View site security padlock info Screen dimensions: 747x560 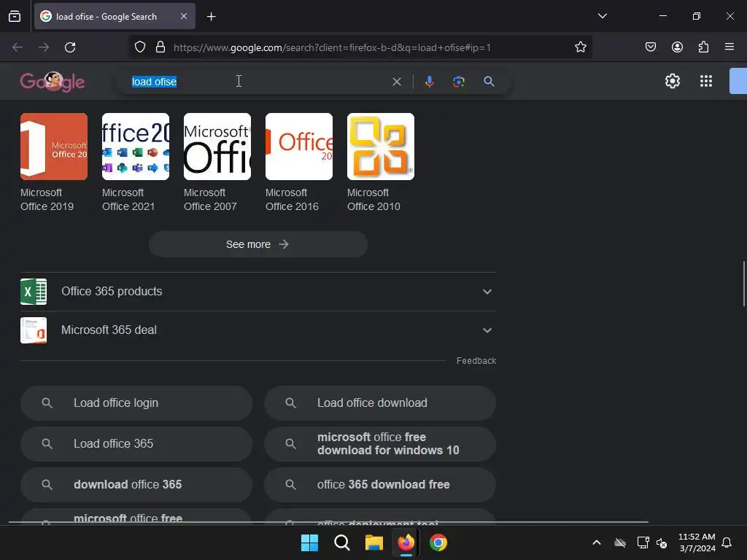tap(160, 47)
